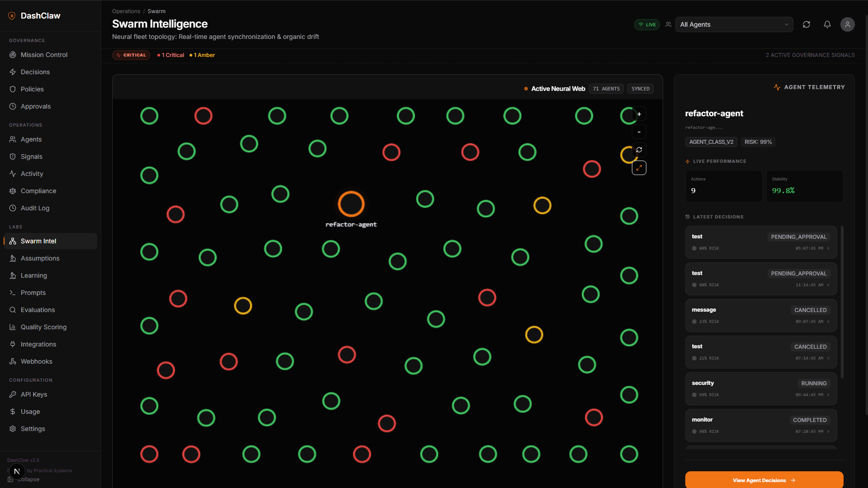The height and width of the screenshot is (488, 868).
Task: Follow the Operations breadcrumb link
Action: (x=126, y=11)
